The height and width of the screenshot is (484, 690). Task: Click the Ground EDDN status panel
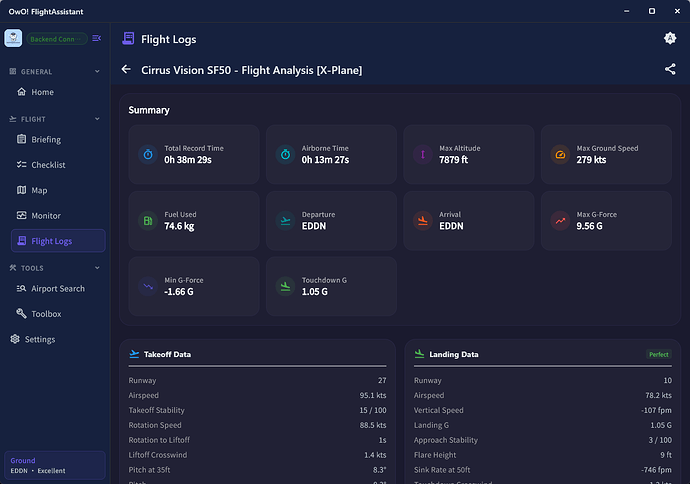55,465
